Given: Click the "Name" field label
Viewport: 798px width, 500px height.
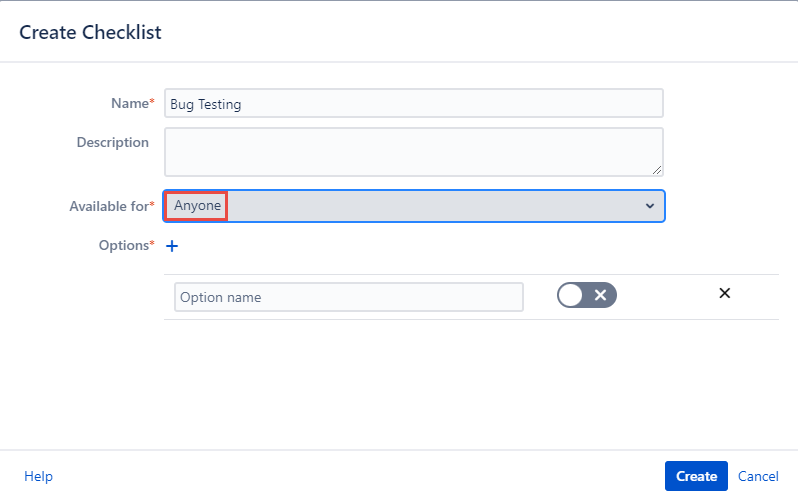Looking at the screenshot, I should tap(129, 103).
